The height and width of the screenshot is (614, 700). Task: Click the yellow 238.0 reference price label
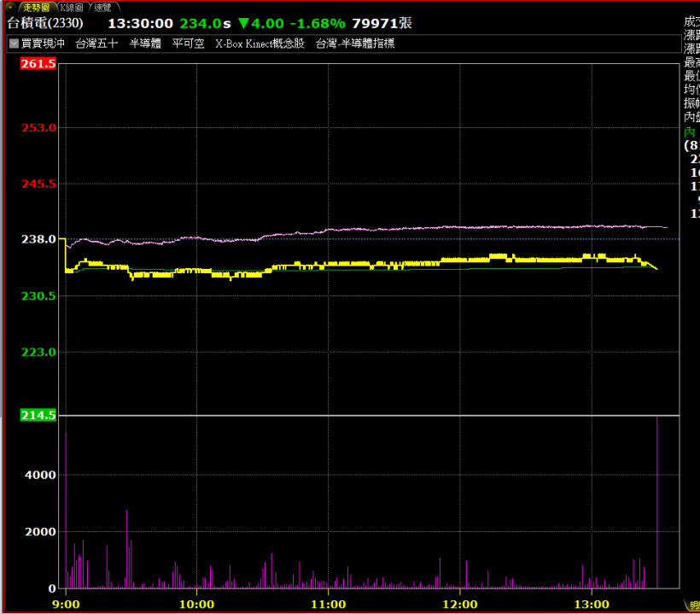tap(38, 239)
